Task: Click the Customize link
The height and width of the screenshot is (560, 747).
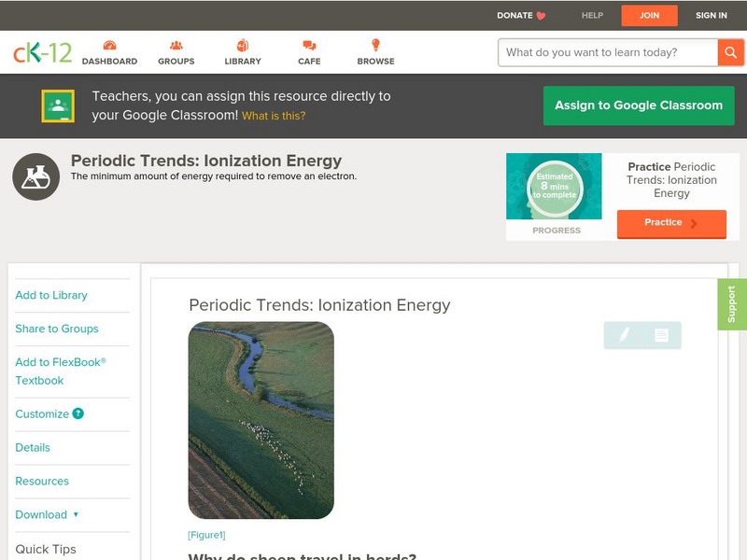Action: pyautogui.click(x=42, y=413)
